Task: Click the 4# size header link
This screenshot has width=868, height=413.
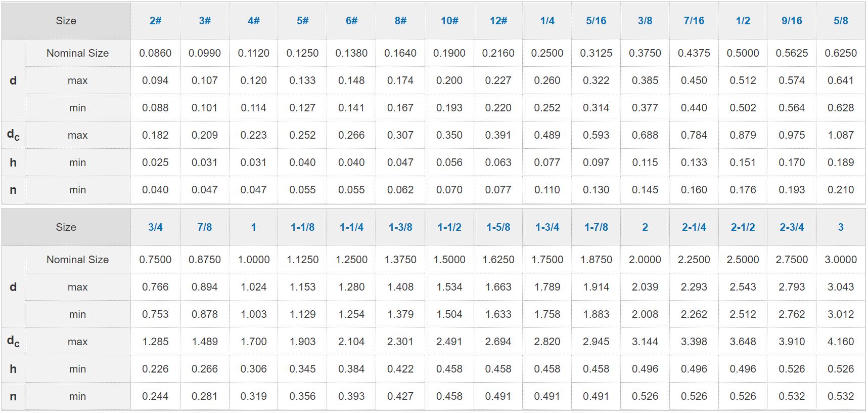Action: pos(253,21)
